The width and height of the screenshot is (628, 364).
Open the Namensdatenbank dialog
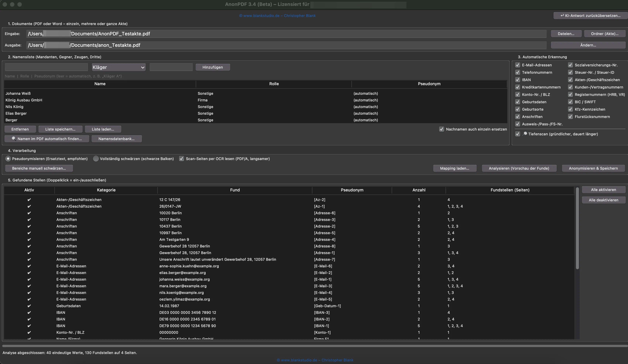pyautogui.click(x=116, y=139)
